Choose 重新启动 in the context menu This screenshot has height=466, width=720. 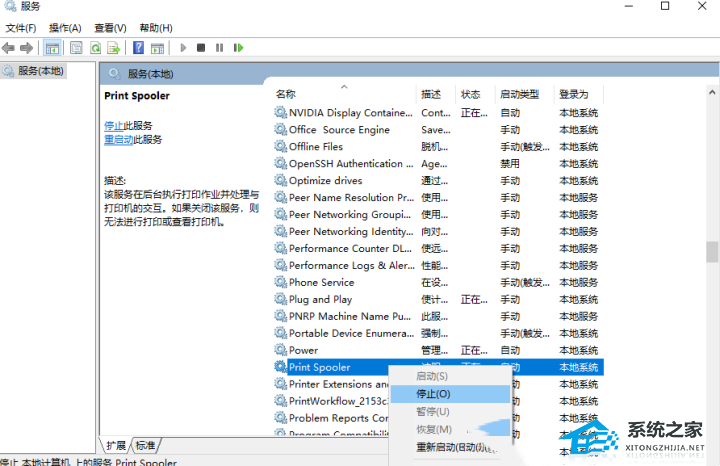450,447
